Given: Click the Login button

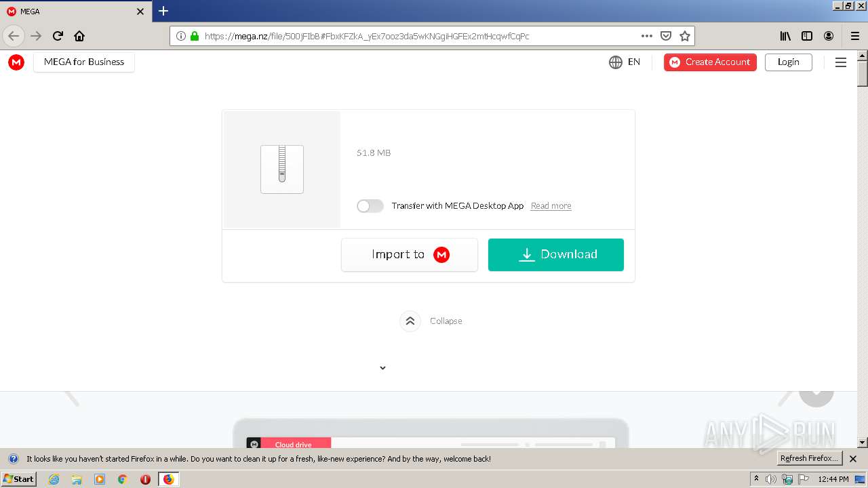Looking at the screenshot, I should tap(788, 62).
